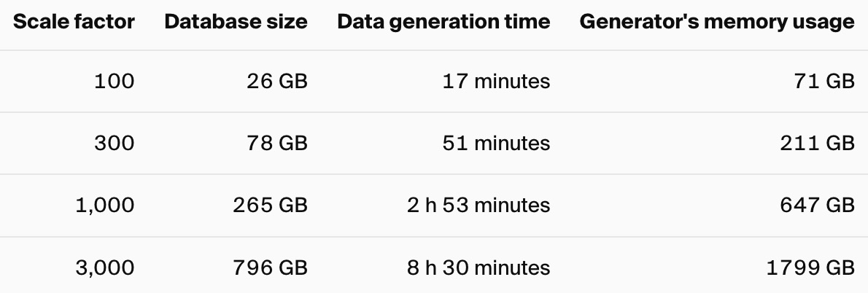Select the 211 GB memory usage cell
Image resolution: width=868 pixels, height=293 pixels.
(818, 143)
